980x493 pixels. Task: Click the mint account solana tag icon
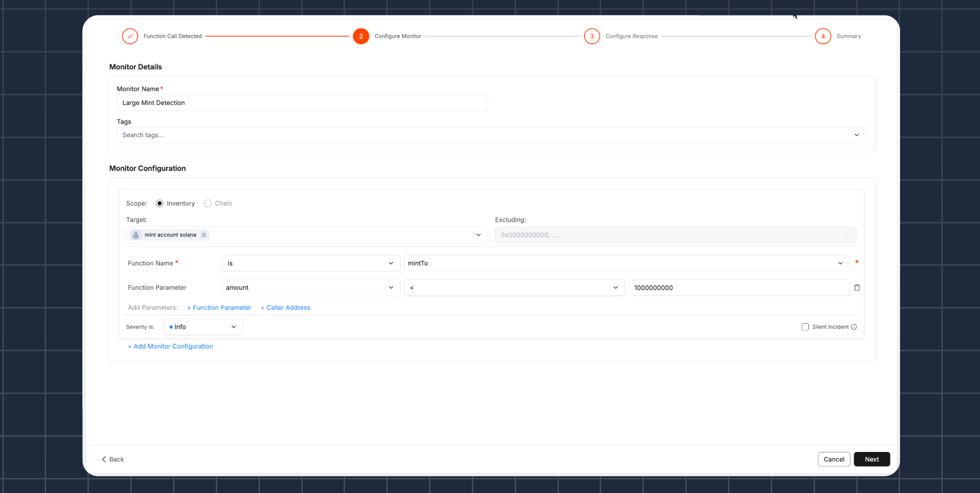pyautogui.click(x=136, y=235)
